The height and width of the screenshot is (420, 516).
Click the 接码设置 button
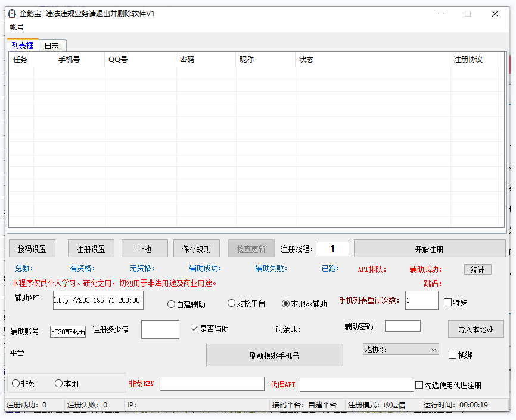32,249
